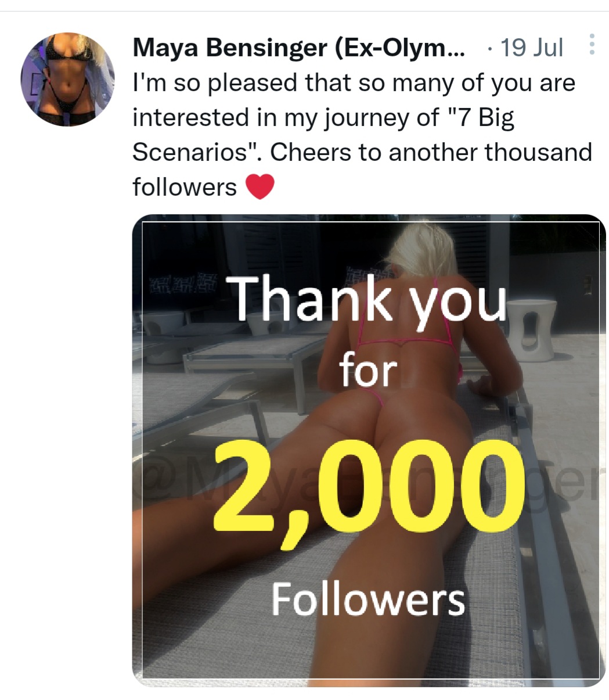Click the round profile avatar thumbnail

tap(67, 80)
